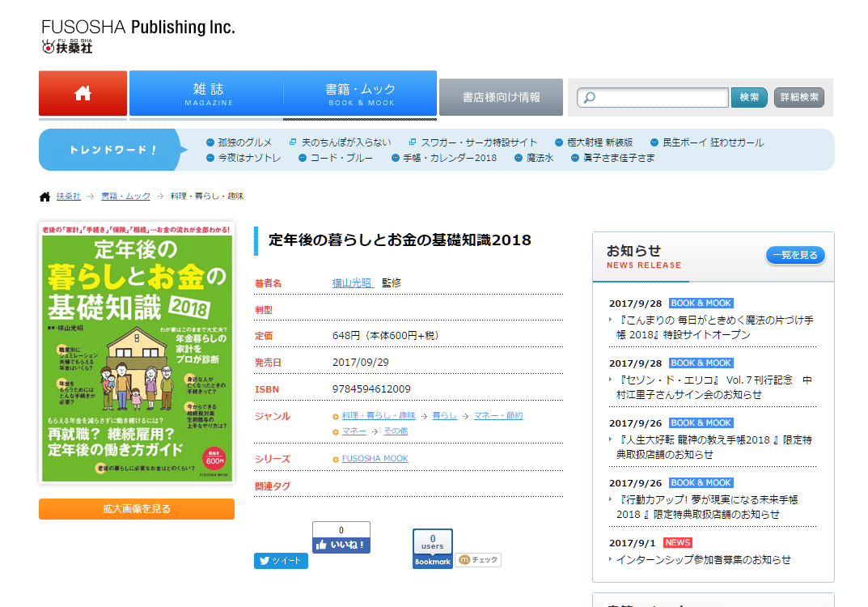Click the breadcrumb home icon
The image size is (868, 607).
pyautogui.click(x=44, y=197)
